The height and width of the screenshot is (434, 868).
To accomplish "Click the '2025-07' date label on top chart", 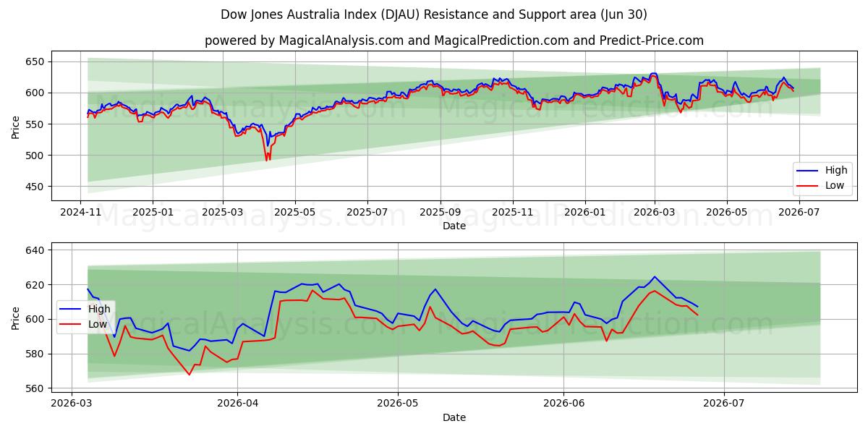I will [367, 213].
